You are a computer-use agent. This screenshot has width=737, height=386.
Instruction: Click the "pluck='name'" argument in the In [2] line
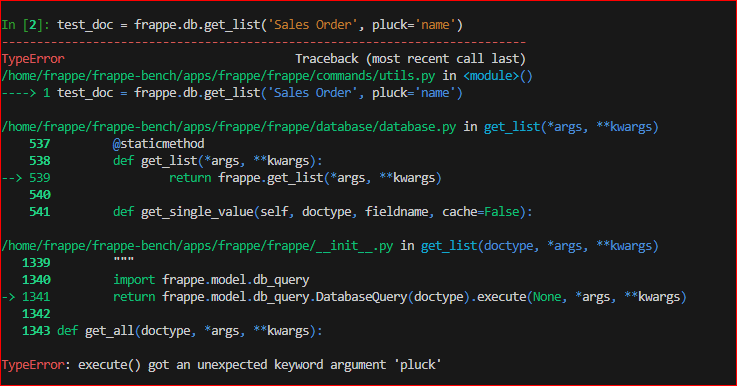tap(414, 25)
